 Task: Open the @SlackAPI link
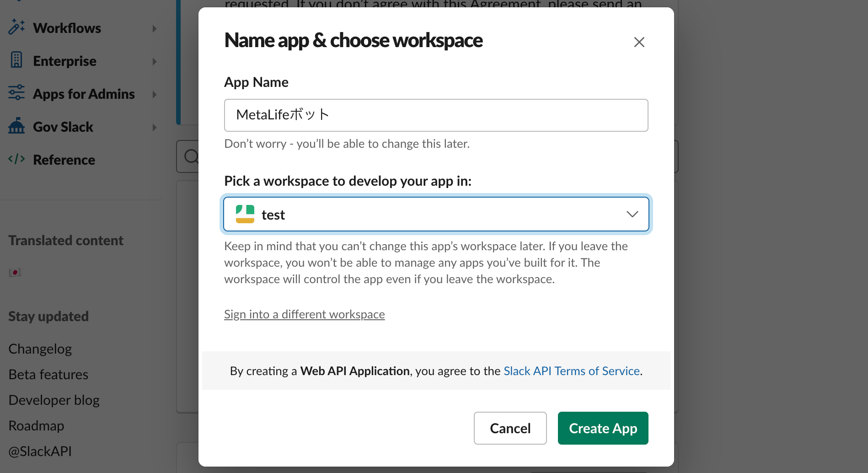(40, 451)
